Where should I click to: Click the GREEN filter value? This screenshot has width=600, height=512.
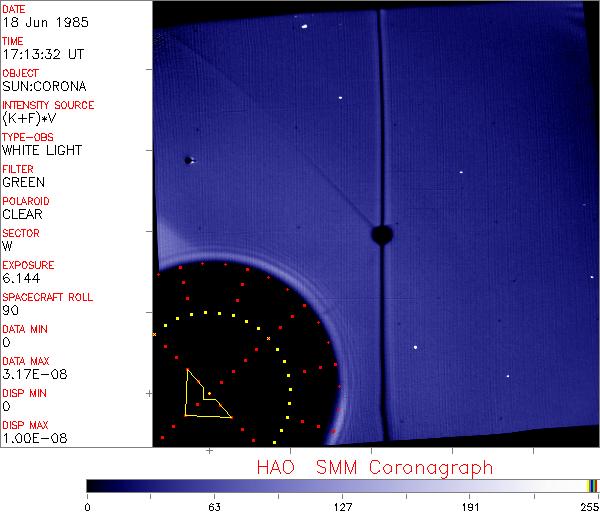click(x=23, y=183)
